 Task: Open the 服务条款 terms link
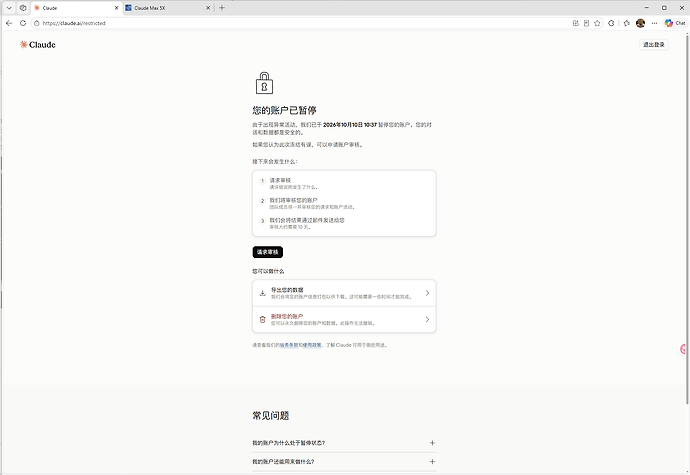coord(289,345)
